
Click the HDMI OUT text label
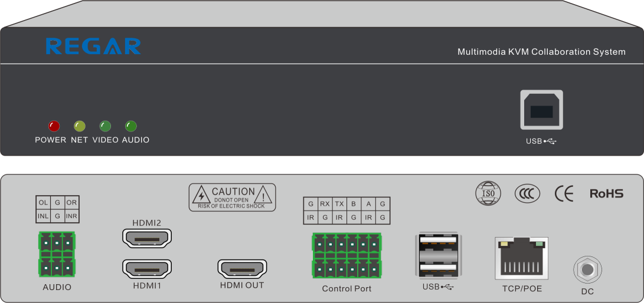click(242, 285)
